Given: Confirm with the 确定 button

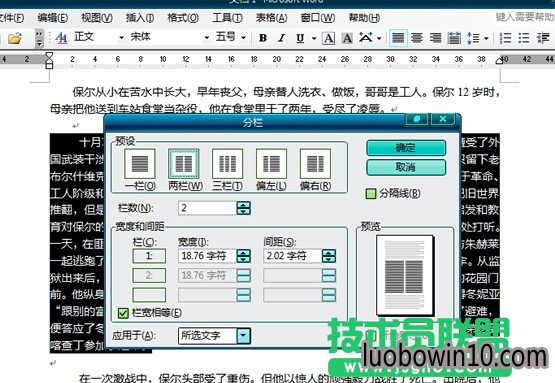Looking at the screenshot, I should (x=406, y=148).
